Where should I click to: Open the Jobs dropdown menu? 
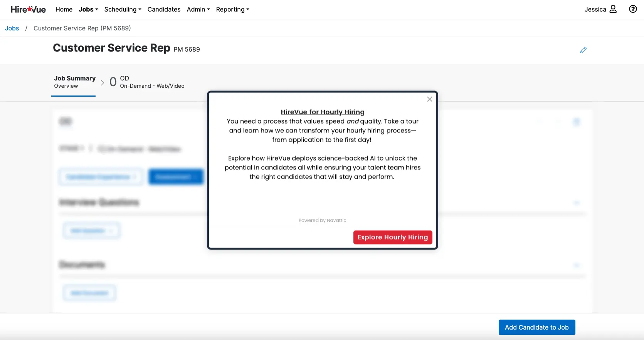click(88, 9)
